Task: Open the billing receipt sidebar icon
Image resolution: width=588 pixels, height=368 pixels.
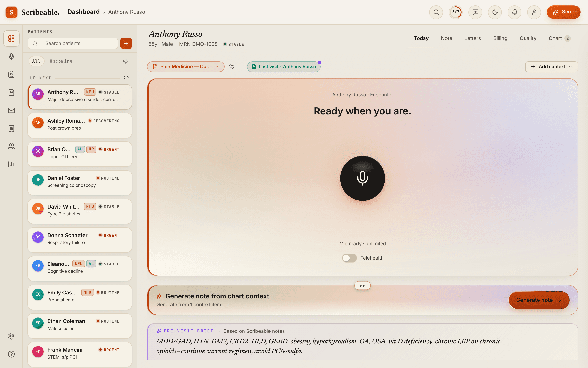Action: tap(11, 129)
